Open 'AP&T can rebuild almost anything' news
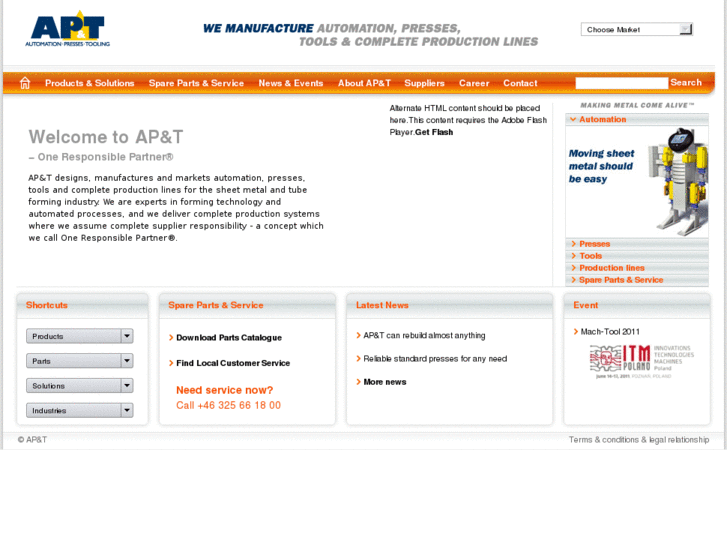The width and height of the screenshot is (727, 545). pos(424,335)
